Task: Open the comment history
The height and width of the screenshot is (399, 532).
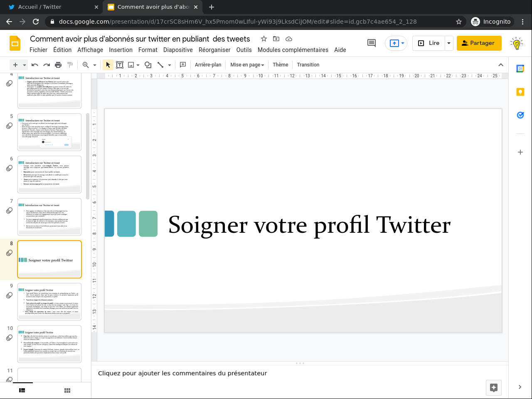Action: coord(372,43)
